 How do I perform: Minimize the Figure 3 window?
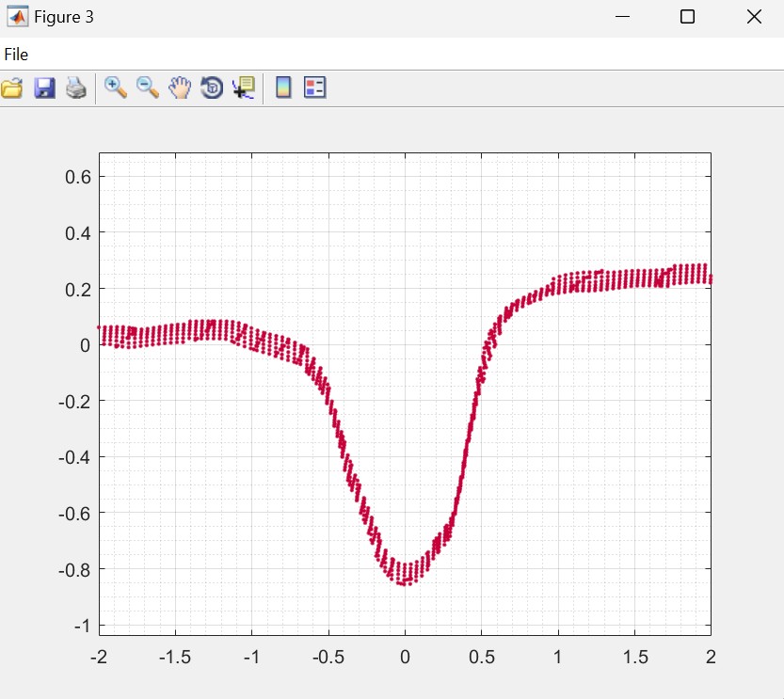pyautogui.click(x=622, y=17)
